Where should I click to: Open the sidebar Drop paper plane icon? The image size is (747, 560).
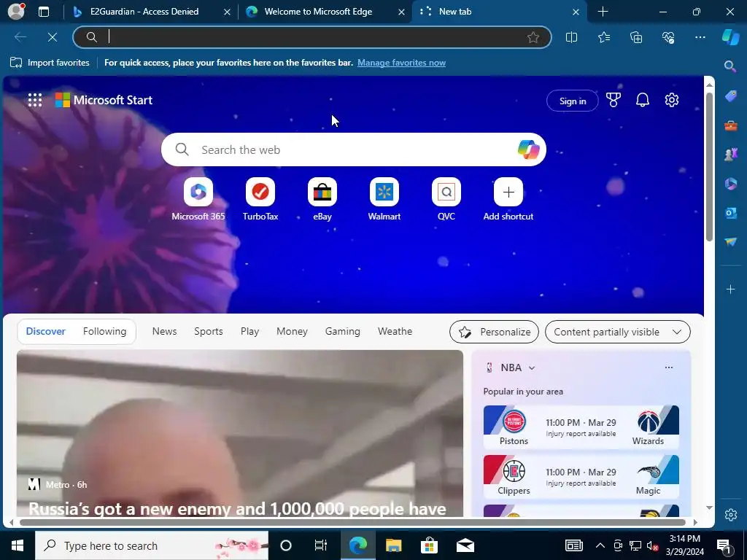730,242
